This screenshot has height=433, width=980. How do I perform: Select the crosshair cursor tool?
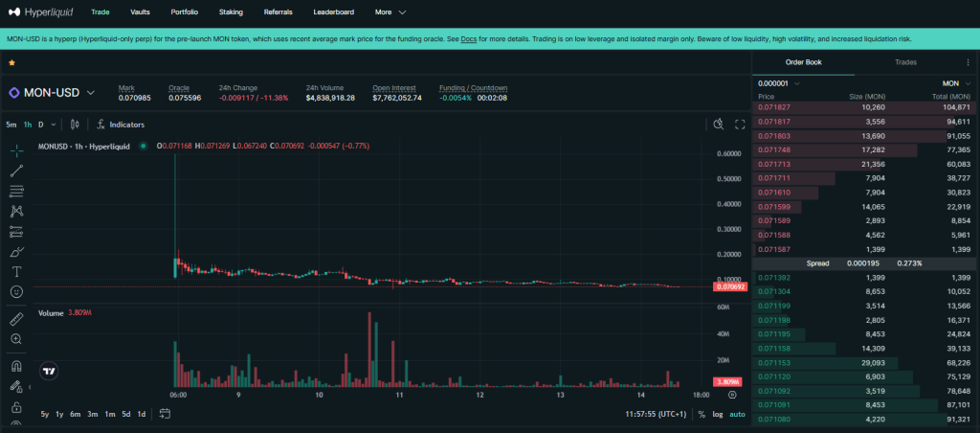(16, 150)
